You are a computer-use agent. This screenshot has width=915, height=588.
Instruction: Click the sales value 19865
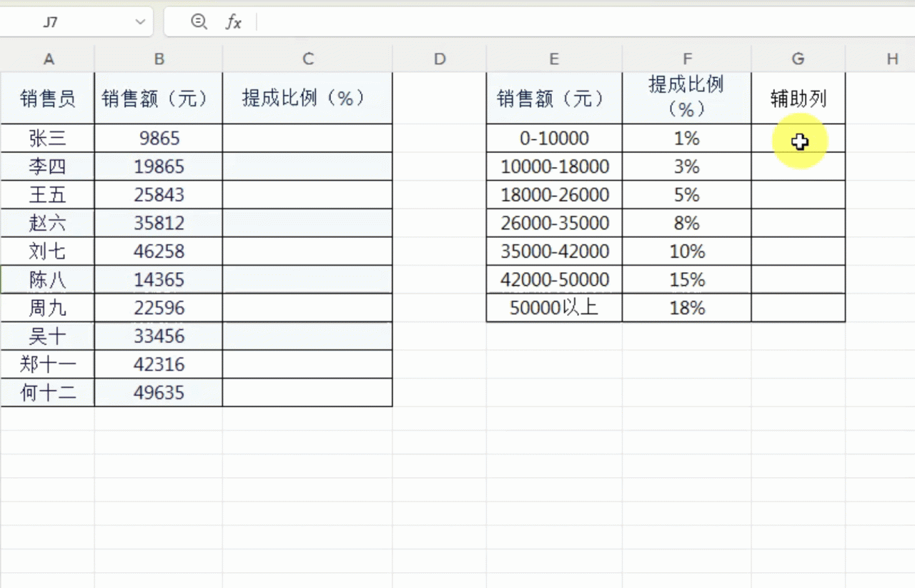pyautogui.click(x=159, y=166)
